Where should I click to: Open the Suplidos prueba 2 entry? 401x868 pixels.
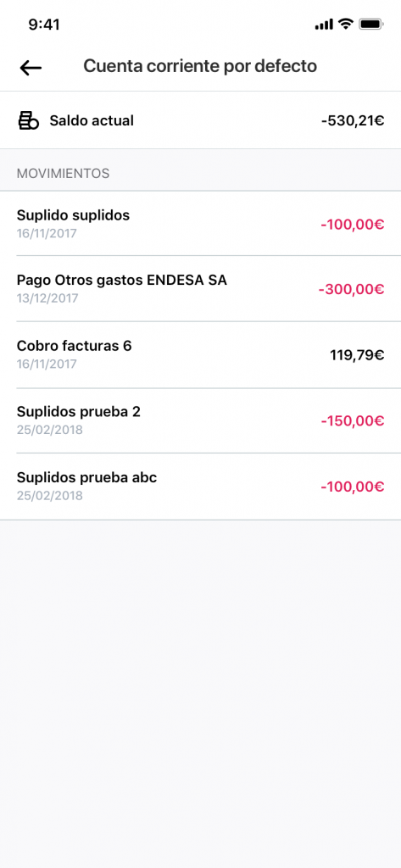[200, 420]
